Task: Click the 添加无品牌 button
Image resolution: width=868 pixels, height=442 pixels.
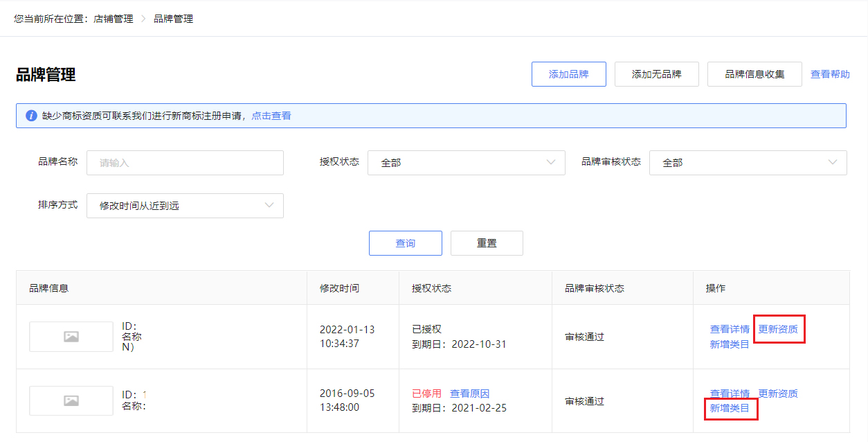Action: click(x=656, y=73)
